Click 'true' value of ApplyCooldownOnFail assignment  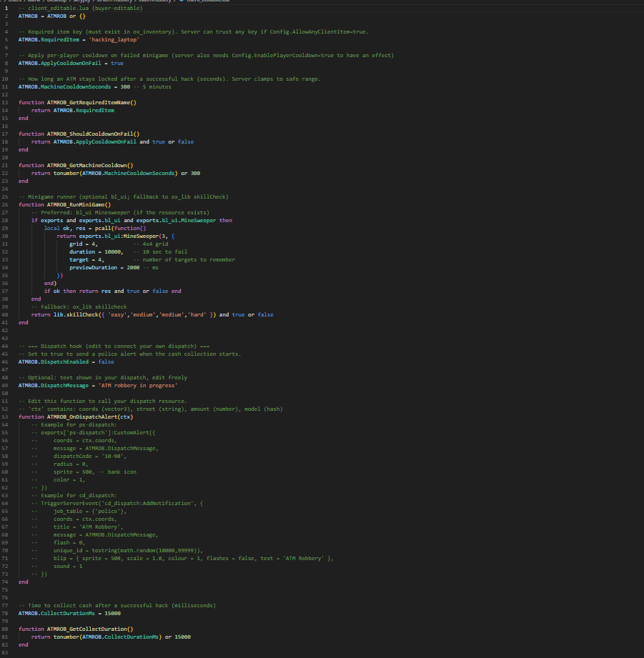click(117, 63)
